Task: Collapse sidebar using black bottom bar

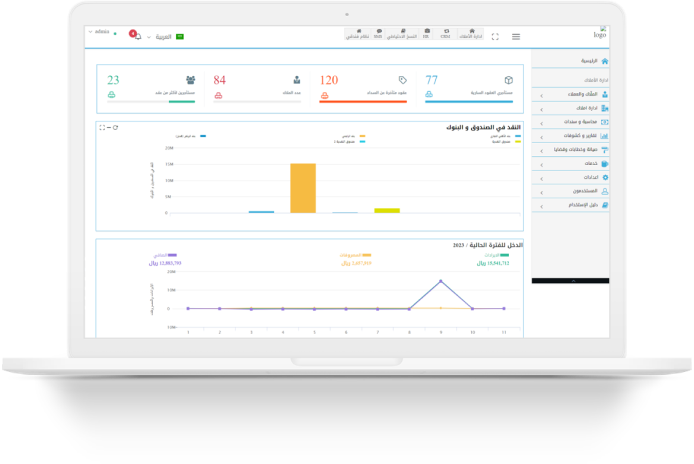Action: pos(571,281)
